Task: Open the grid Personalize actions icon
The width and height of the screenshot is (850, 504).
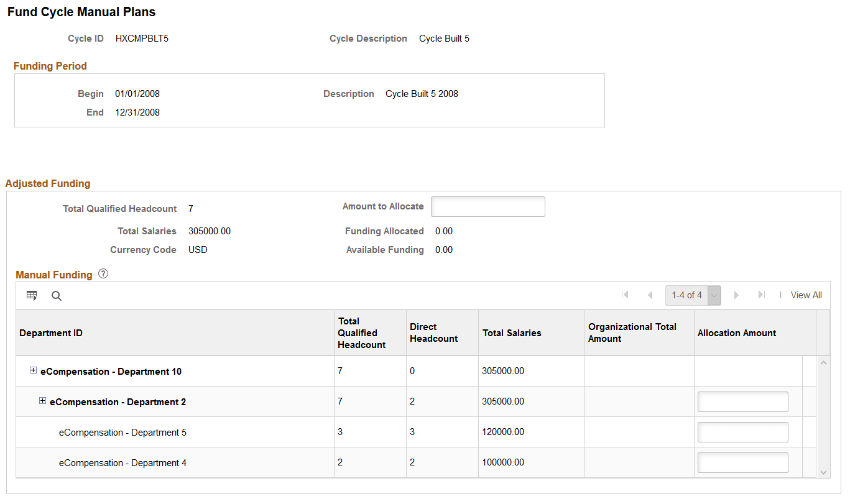Action: 31,295
